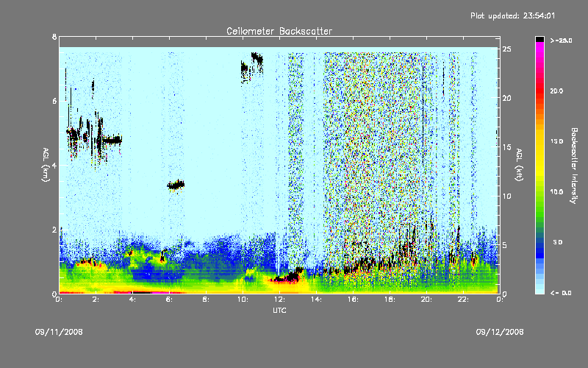Click the "16:" tick on the UTC axis
This screenshot has width=588, height=368.
[353, 300]
